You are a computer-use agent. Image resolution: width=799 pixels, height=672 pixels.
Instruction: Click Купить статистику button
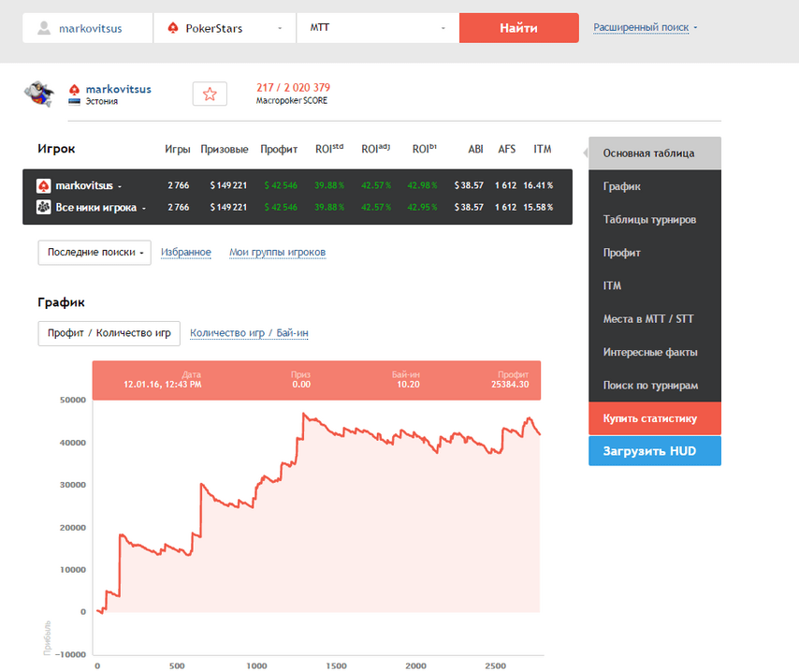(655, 418)
